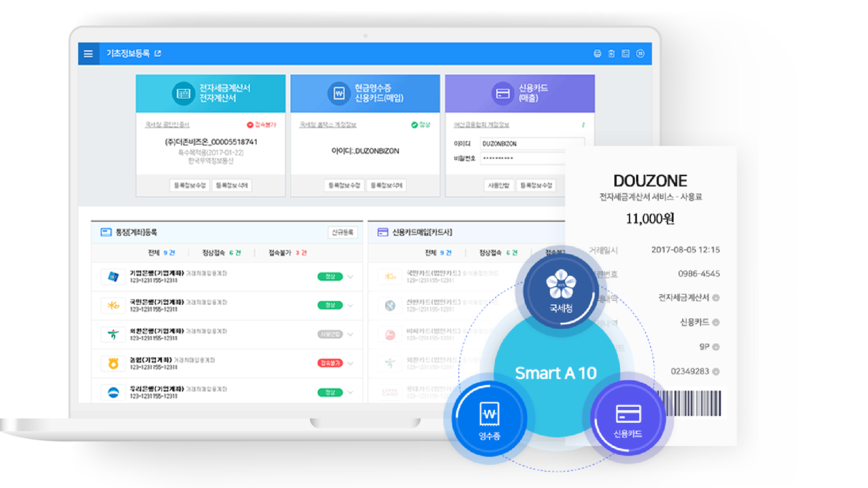This screenshot has height=488, width=868.
Task: Expand the 기업은행 row chevron
Action: 351,277
